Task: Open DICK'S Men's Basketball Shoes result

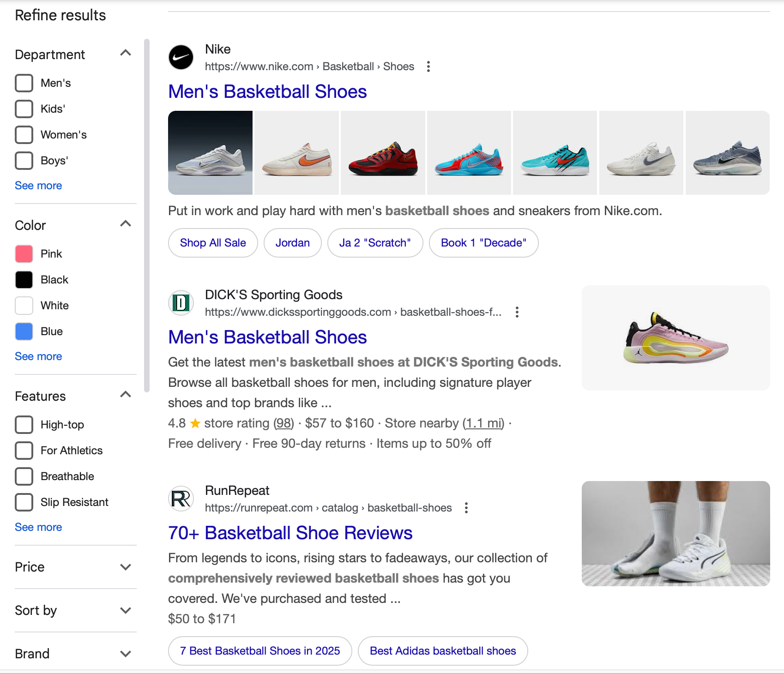Action: (x=267, y=337)
